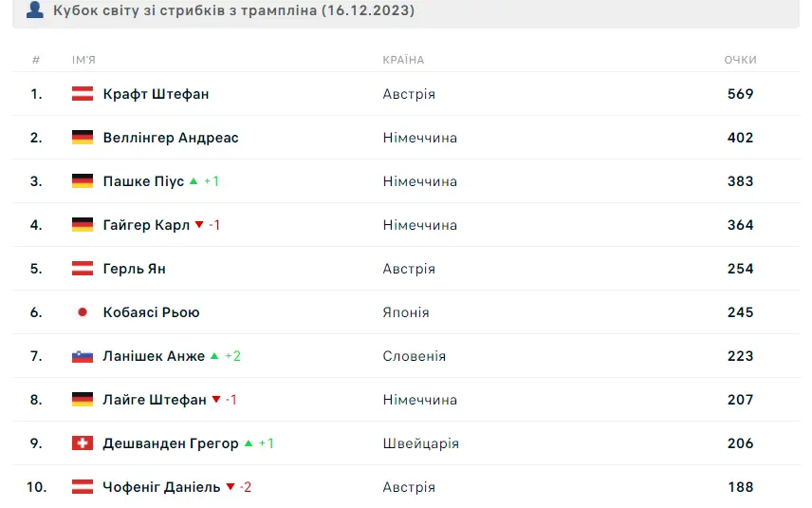This screenshot has height=508, width=812.
Task: Click the Японія country cell
Action: click(x=406, y=312)
